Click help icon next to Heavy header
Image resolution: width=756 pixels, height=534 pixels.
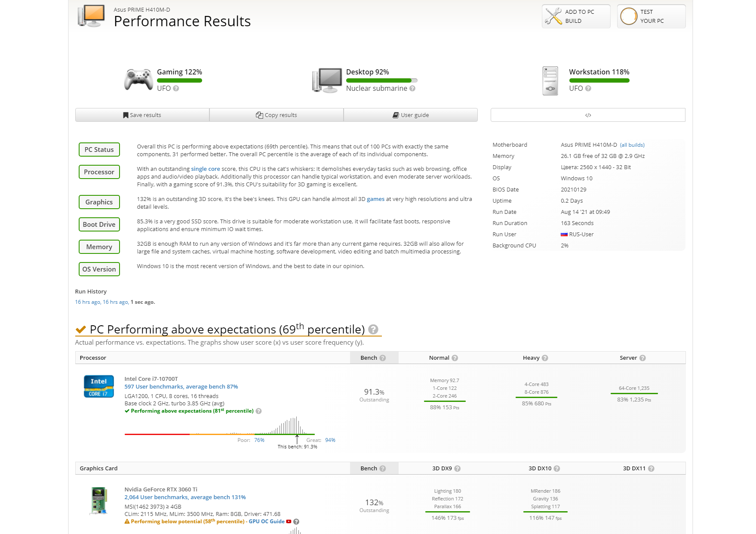(x=545, y=358)
